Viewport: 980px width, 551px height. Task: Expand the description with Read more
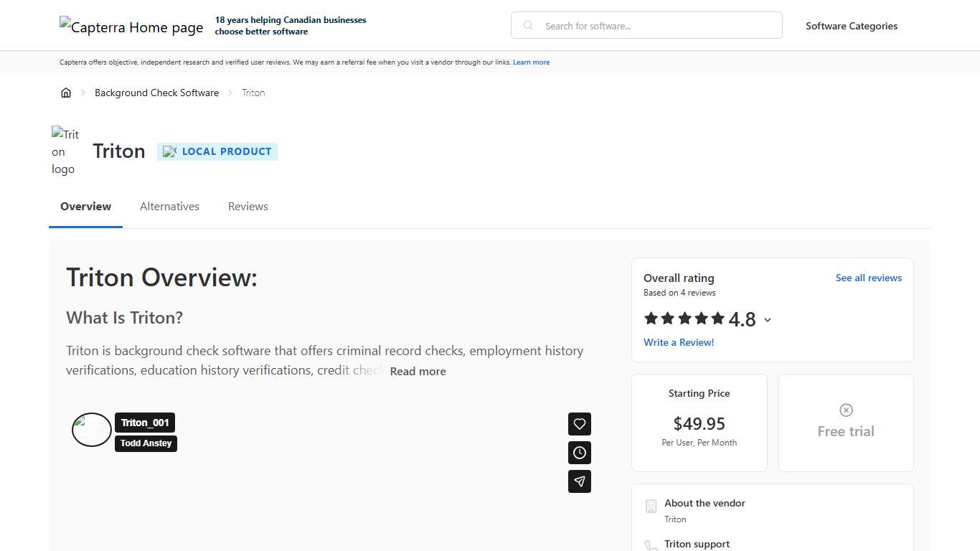pos(418,371)
